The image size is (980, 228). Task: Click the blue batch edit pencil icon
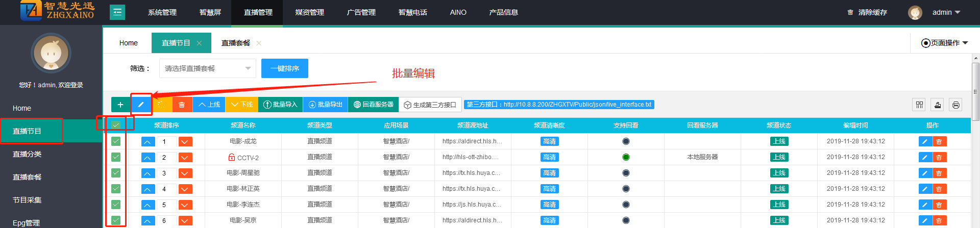(x=141, y=105)
